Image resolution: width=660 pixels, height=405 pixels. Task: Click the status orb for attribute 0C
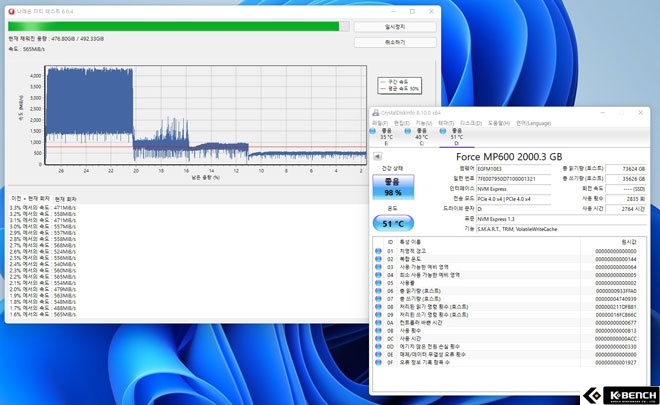[x=378, y=338]
